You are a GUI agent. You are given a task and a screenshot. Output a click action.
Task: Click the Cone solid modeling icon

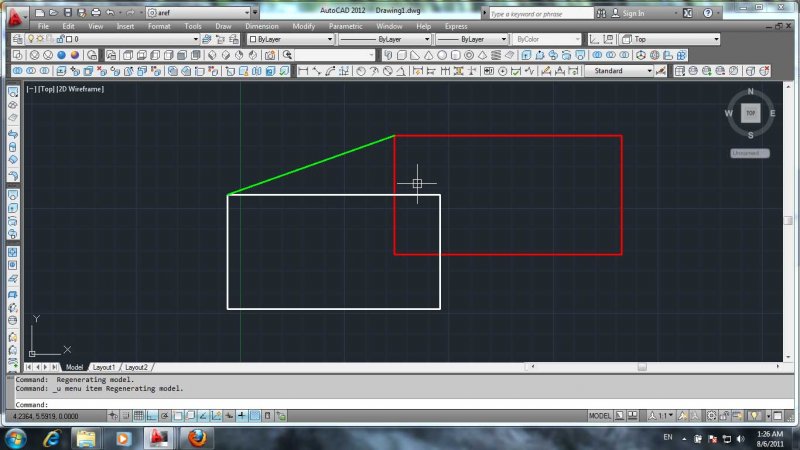[x=429, y=55]
